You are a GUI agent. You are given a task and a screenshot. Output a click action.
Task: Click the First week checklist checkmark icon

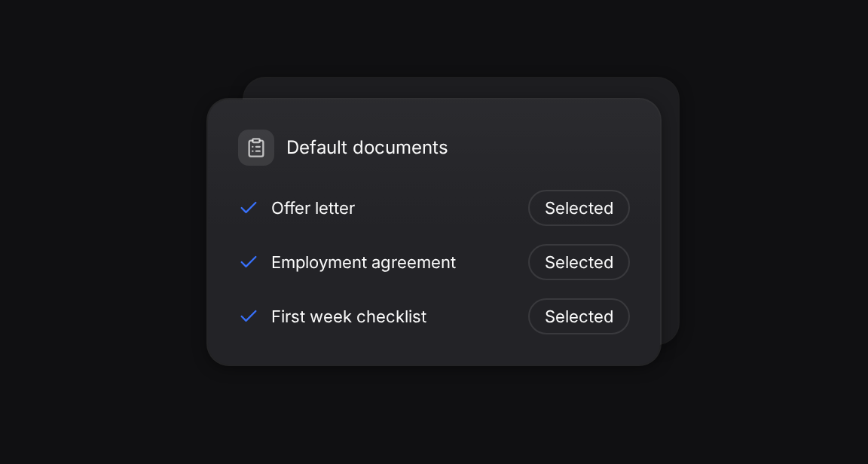(x=249, y=316)
